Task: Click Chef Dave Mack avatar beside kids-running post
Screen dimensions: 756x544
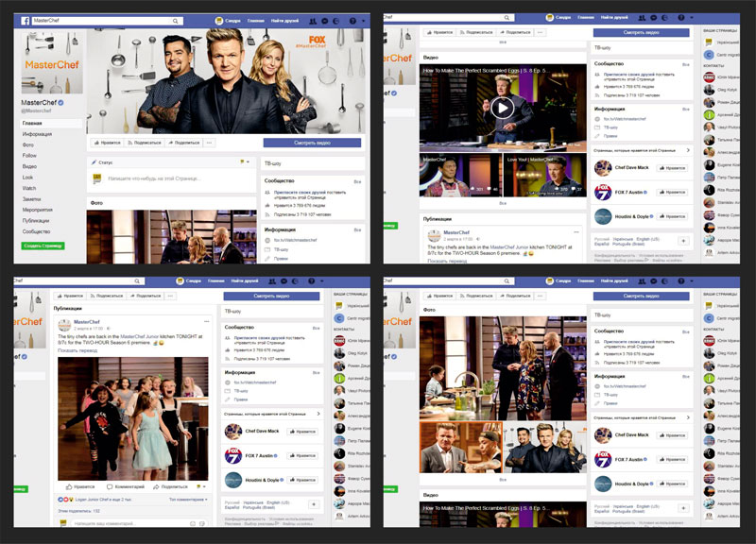Action: click(233, 432)
